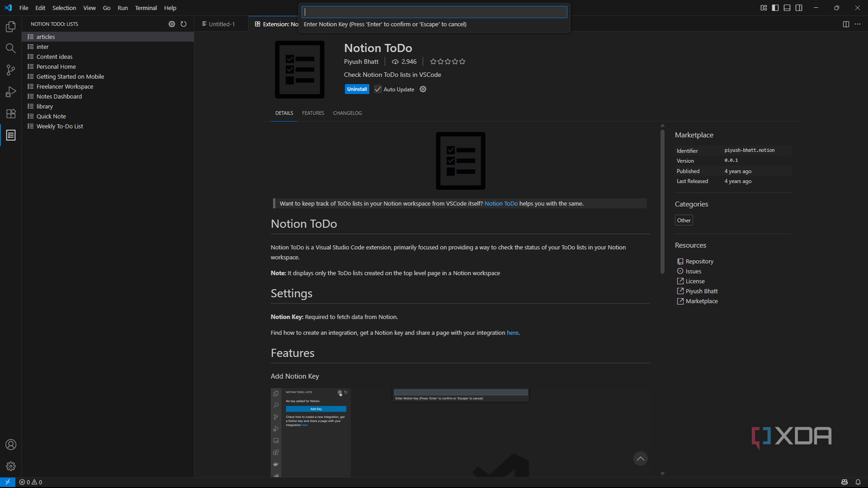Open the Search view in activity bar
Image resolution: width=868 pixels, height=488 pixels.
click(10, 49)
